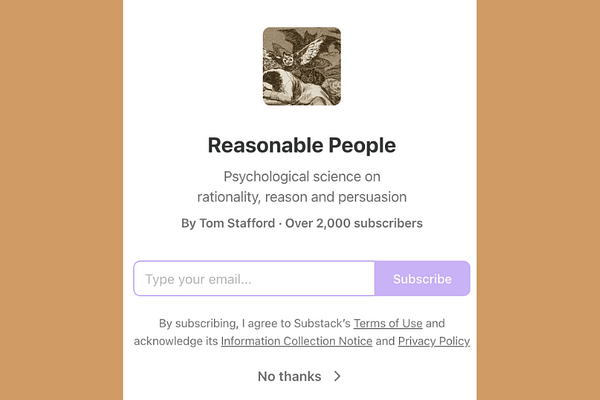Click the Over 2,000 subscribers text

point(354,223)
